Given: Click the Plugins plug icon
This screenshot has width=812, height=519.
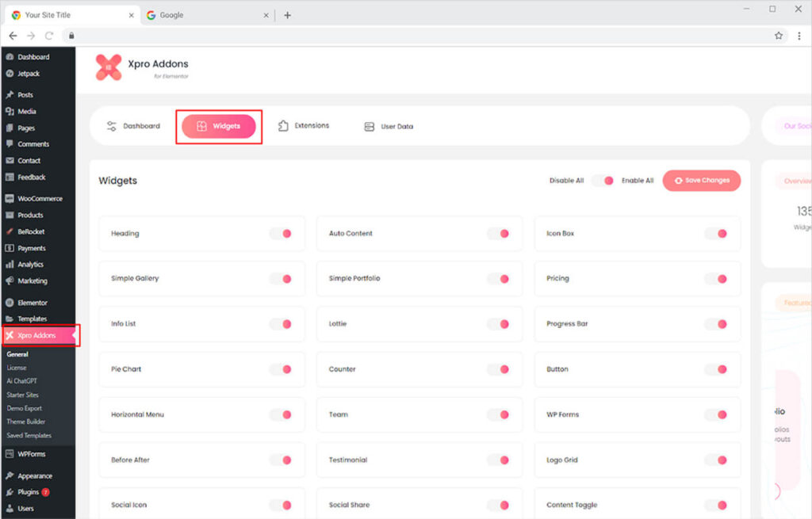Looking at the screenshot, I should 10,492.
